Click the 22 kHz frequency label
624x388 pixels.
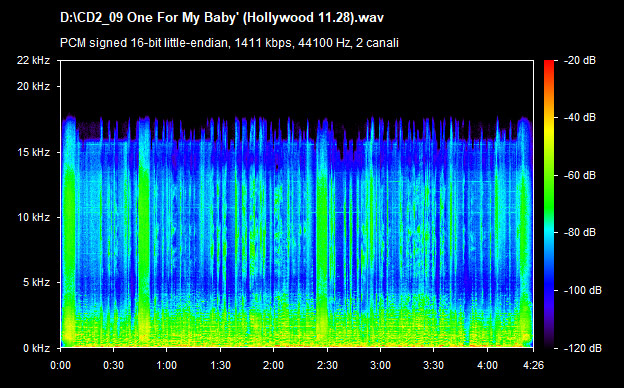click(33, 60)
